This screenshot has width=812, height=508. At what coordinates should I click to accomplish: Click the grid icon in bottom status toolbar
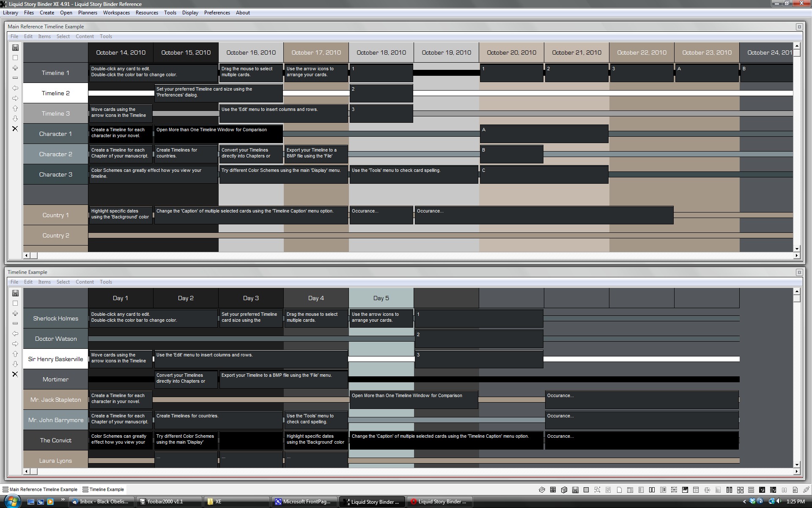(553, 490)
